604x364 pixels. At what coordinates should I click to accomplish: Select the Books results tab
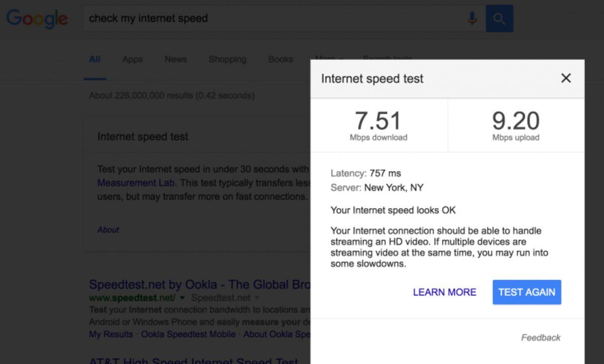(280, 59)
